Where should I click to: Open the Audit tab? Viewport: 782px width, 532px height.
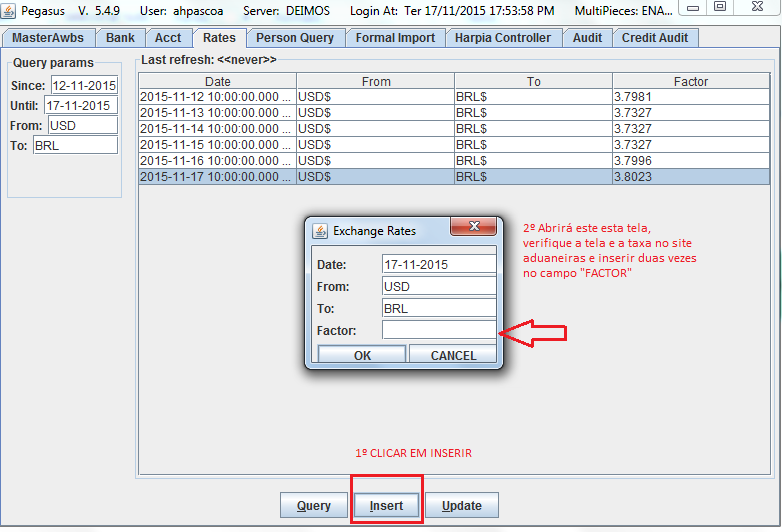click(x=587, y=38)
